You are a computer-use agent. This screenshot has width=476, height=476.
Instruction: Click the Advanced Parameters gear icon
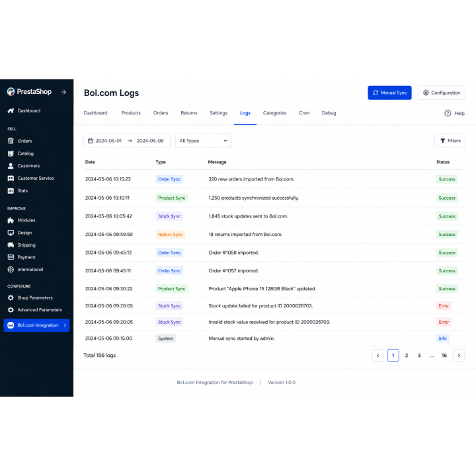[x=11, y=309]
